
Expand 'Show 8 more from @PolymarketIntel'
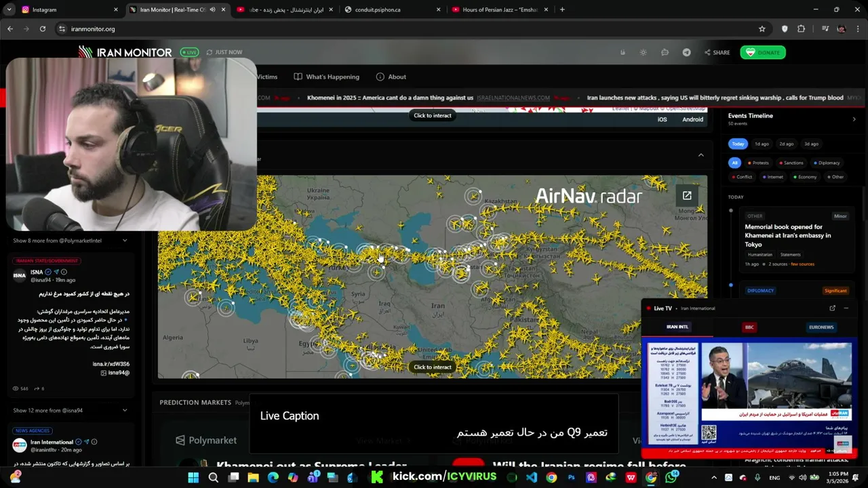tap(70, 241)
